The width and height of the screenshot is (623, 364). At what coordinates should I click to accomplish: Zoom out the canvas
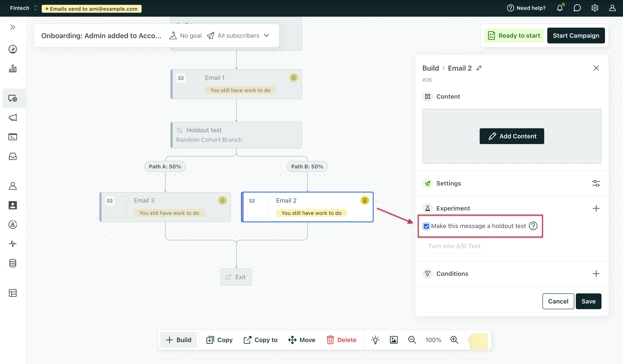point(412,340)
